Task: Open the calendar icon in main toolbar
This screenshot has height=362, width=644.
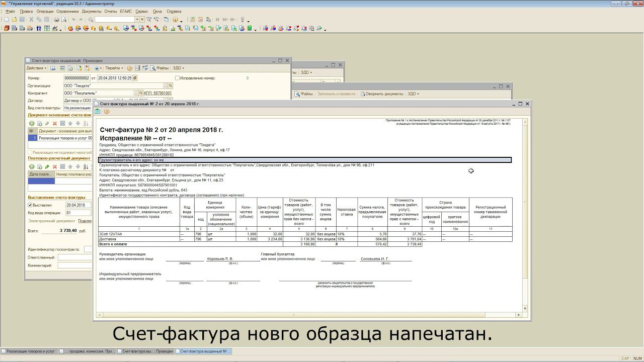Action: 200,20
